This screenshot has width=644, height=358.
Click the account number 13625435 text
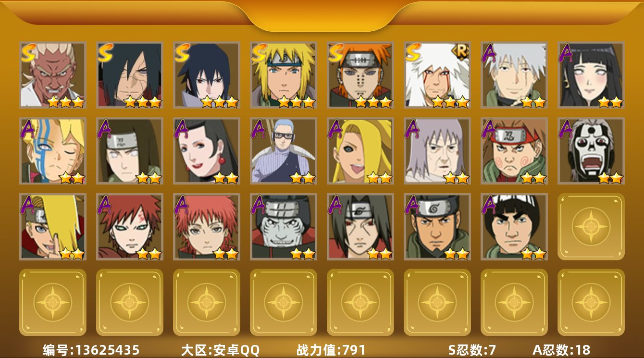pyautogui.click(x=91, y=349)
